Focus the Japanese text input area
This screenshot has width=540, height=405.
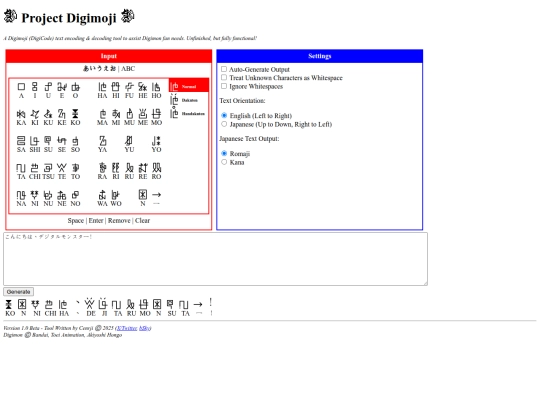coord(216,259)
